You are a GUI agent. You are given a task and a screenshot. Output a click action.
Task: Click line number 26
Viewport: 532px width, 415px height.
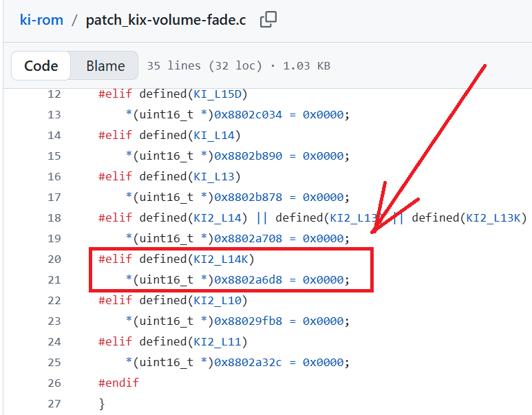pyautogui.click(x=54, y=383)
